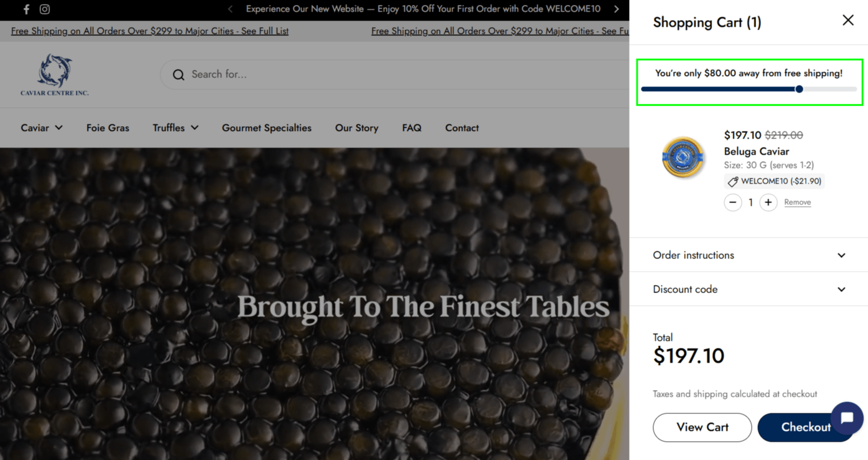
Task: Click the $219.00 strikethrough price
Action: coord(784,135)
